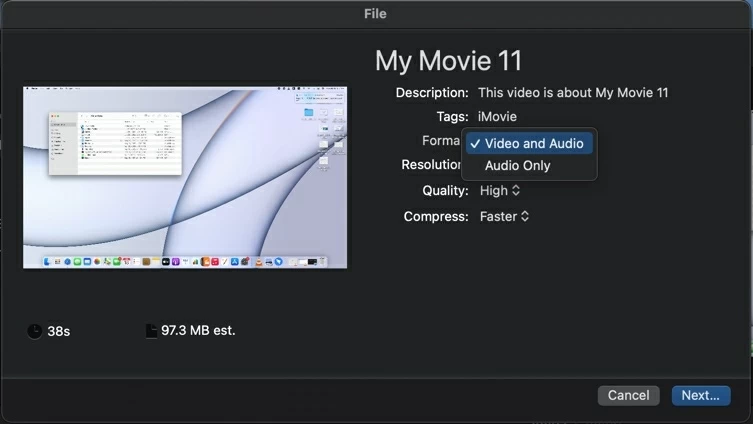Click the Compress label
The height and width of the screenshot is (424, 753).
(x=436, y=217)
